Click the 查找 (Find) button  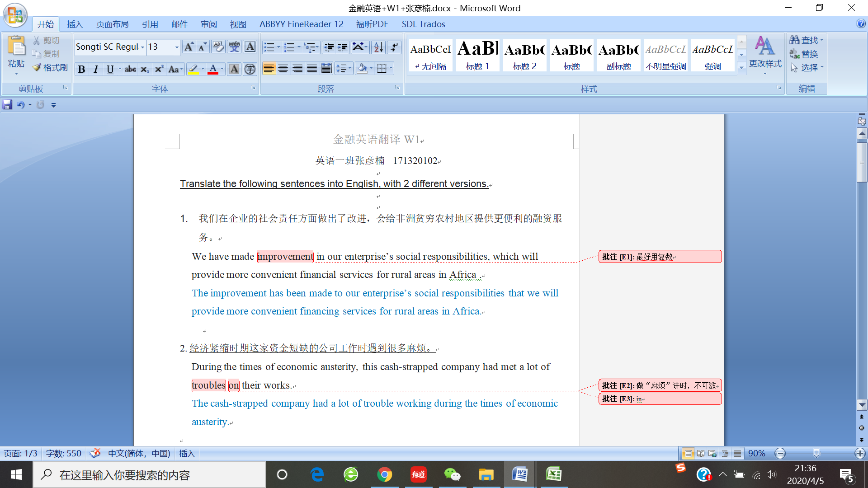(x=806, y=40)
